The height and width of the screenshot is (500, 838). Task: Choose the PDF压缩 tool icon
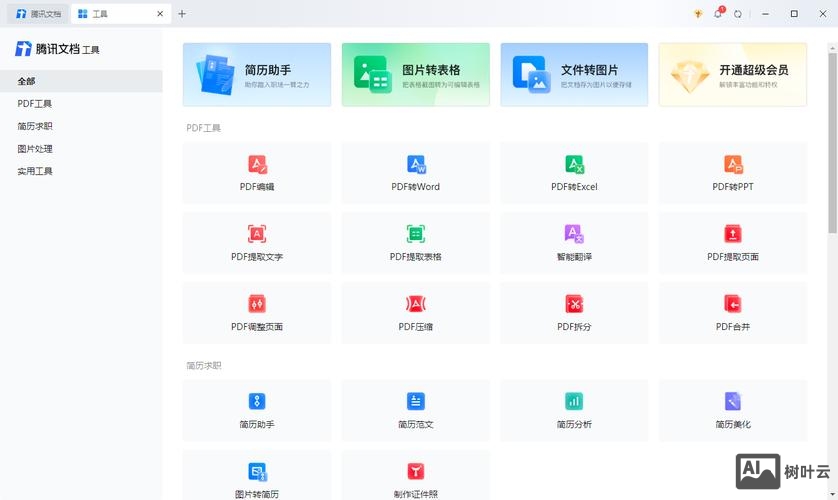(416, 303)
